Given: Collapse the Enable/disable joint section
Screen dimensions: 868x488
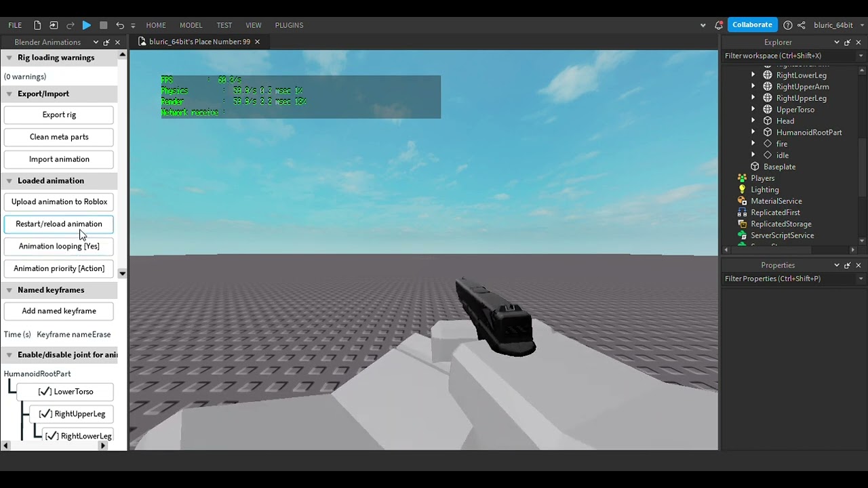Looking at the screenshot, I should click(9, 354).
